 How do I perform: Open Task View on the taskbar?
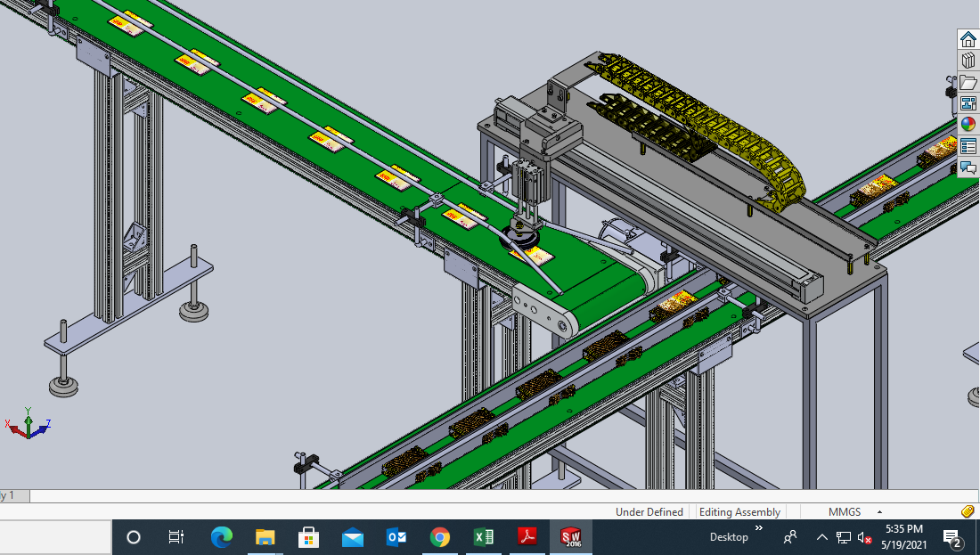click(x=176, y=537)
